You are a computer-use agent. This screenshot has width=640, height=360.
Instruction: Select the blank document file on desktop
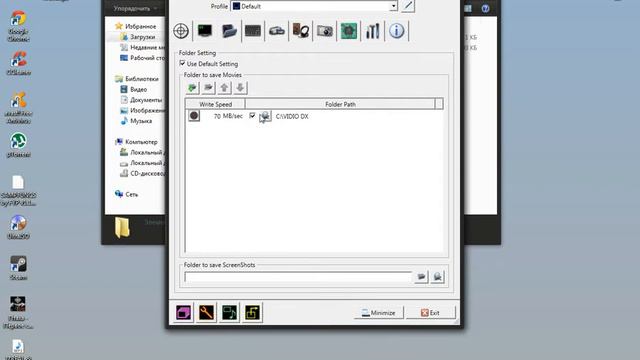click(x=18, y=190)
